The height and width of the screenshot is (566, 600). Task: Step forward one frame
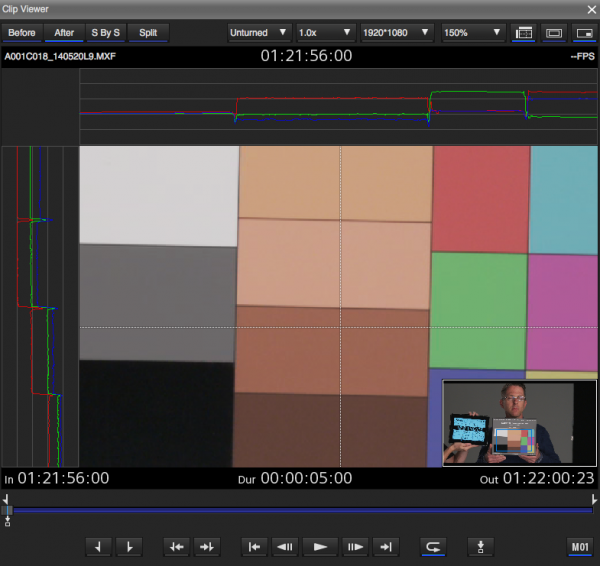[354, 546]
